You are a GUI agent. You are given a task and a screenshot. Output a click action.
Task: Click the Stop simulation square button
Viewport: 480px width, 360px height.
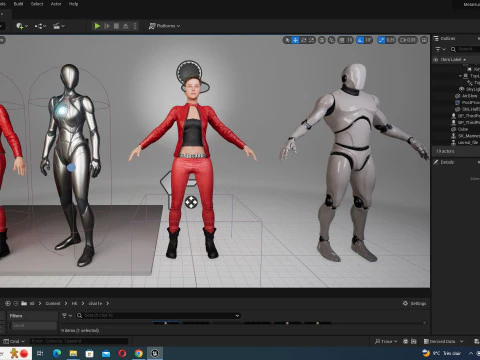(116, 26)
